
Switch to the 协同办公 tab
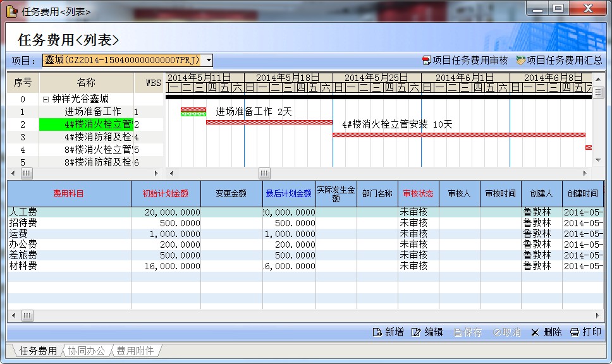coord(87,351)
